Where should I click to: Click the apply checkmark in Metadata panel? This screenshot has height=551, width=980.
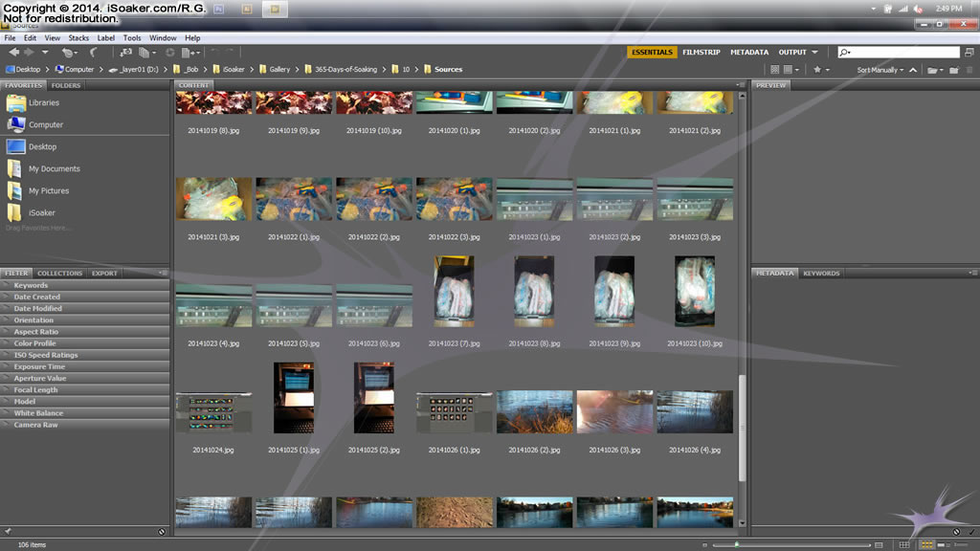coord(971,532)
